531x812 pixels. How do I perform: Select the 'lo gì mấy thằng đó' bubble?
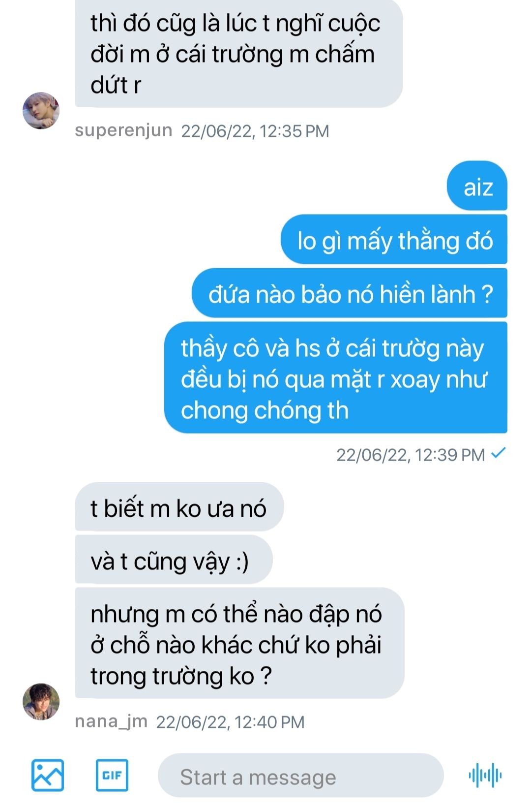pos(394,240)
